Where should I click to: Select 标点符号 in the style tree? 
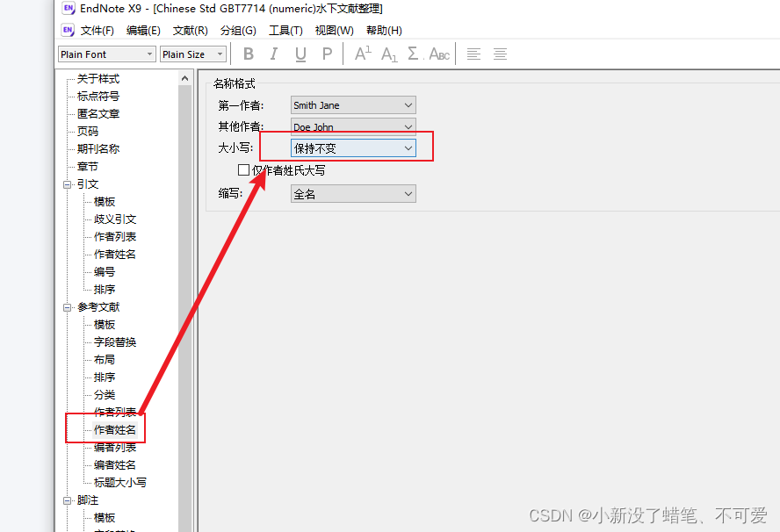click(98, 96)
